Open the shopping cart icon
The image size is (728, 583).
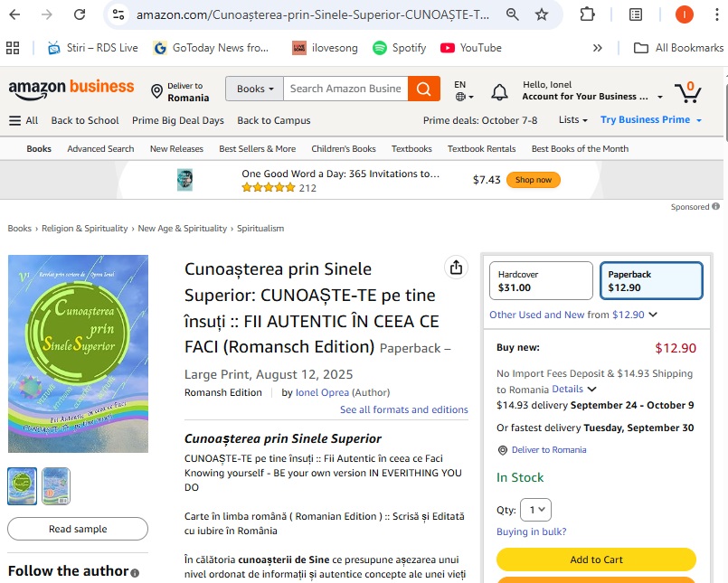point(688,91)
